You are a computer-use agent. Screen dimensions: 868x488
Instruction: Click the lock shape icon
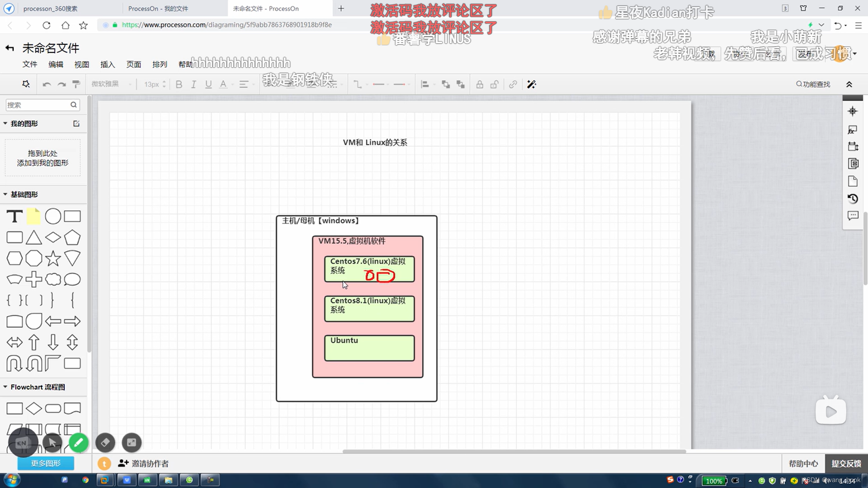pyautogui.click(x=480, y=84)
